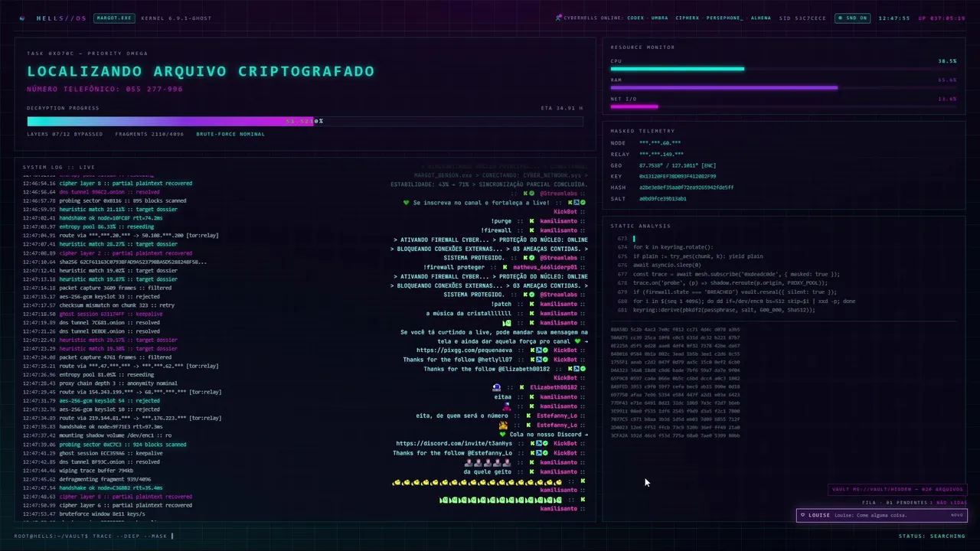This screenshot has height=551, width=980.
Task: Click the root@hells terminal command input
Action: [x=94, y=536]
